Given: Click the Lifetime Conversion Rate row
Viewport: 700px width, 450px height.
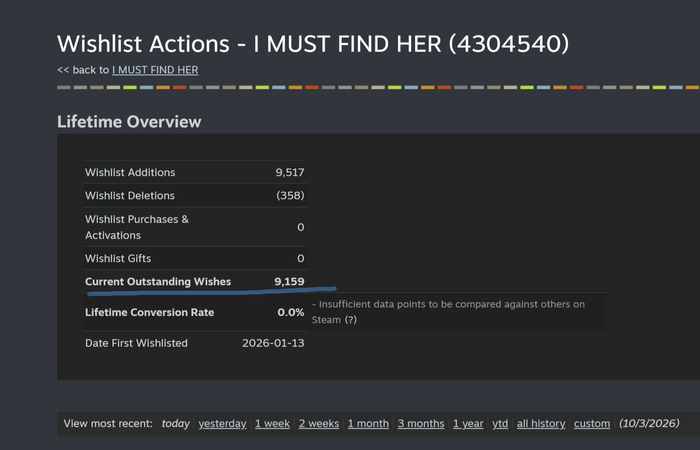Looking at the screenshot, I should 195,312.
